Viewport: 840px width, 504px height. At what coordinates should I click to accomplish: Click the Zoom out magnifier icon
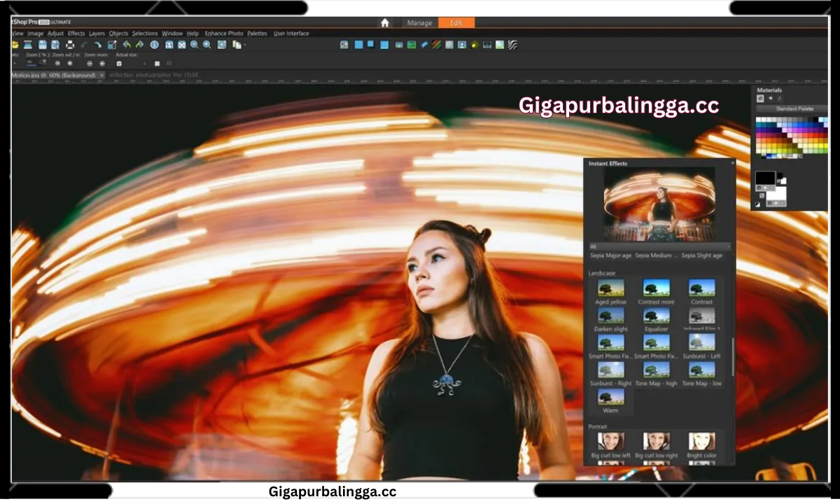194,45
